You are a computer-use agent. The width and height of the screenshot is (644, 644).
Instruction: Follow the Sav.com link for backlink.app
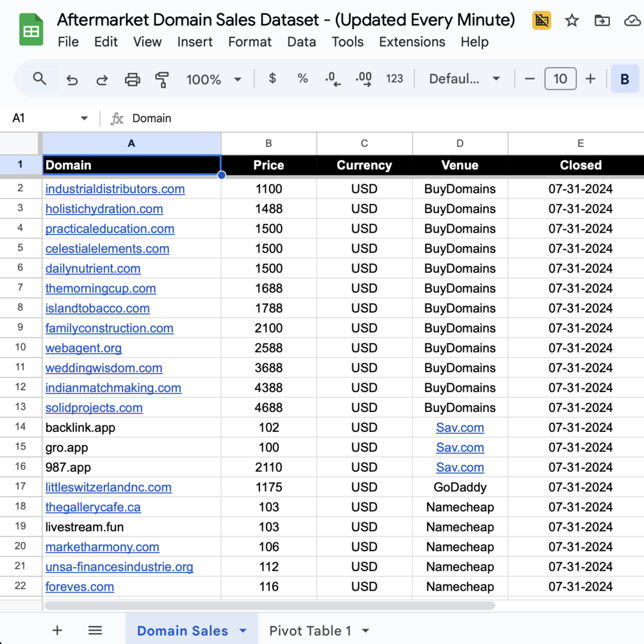(x=459, y=427)
